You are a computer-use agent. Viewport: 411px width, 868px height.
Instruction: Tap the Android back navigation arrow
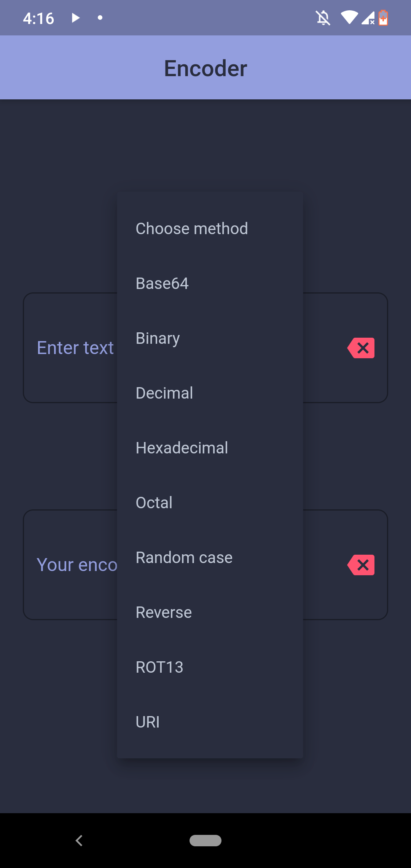(79, 841)
